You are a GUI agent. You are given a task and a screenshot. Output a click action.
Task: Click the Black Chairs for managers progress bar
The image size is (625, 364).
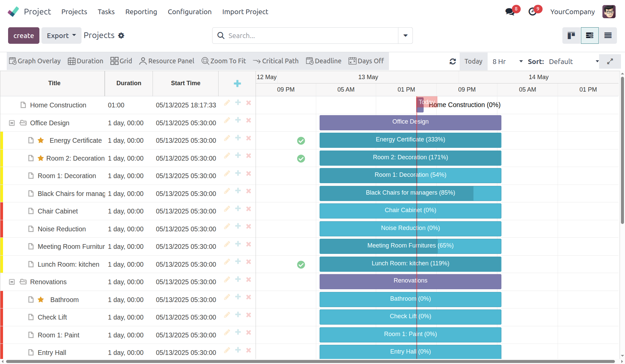click(410, 193)
